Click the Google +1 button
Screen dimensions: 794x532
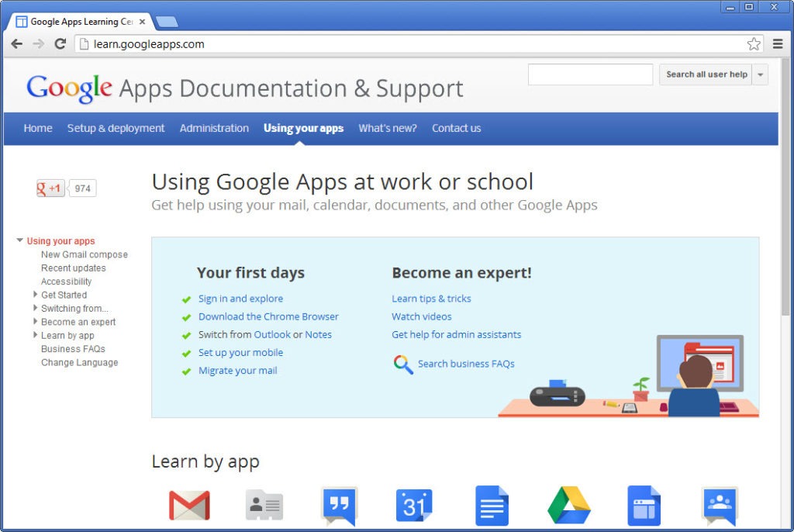pos(50,188)
